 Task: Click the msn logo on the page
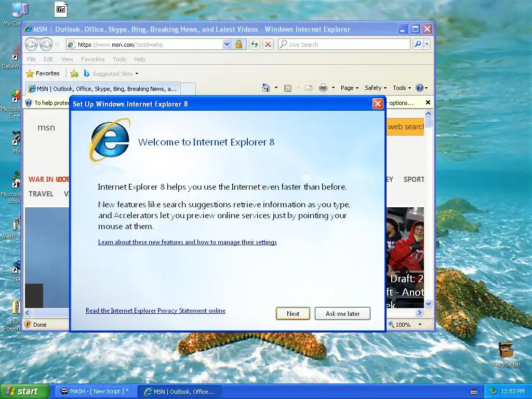[46, 128]
